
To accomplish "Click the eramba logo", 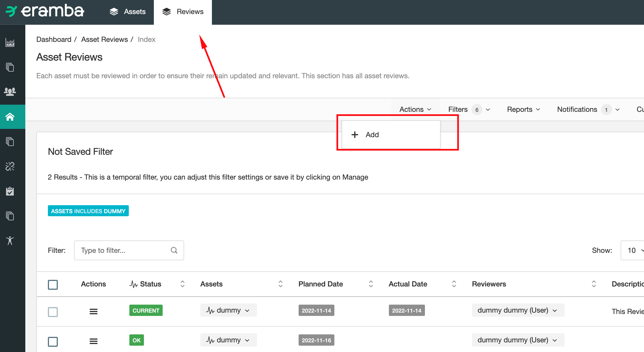I will (45, 11).
